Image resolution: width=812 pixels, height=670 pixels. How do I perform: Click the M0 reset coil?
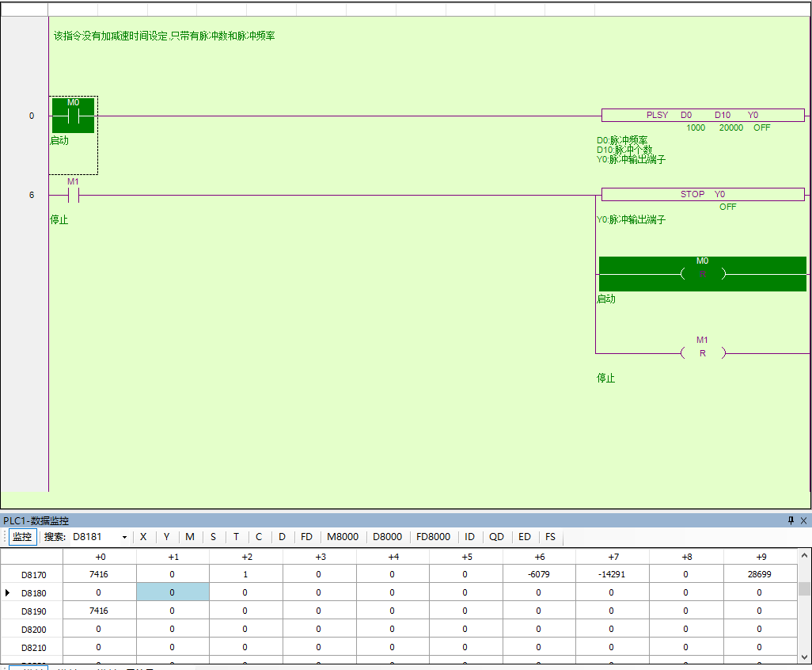[702, 274]
